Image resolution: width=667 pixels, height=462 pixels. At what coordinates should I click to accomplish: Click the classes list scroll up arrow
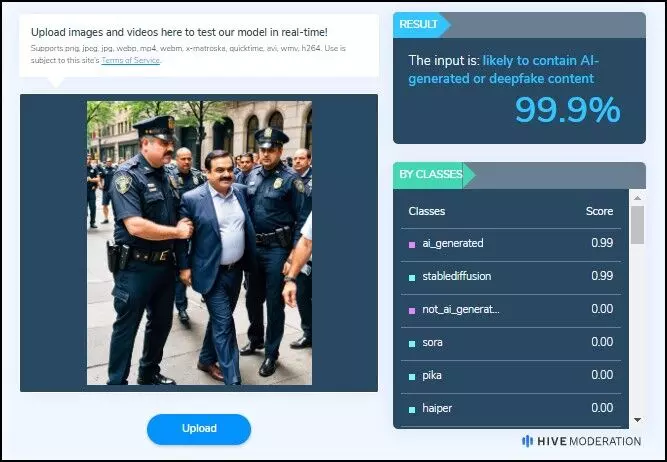click(x=637, y=198)
